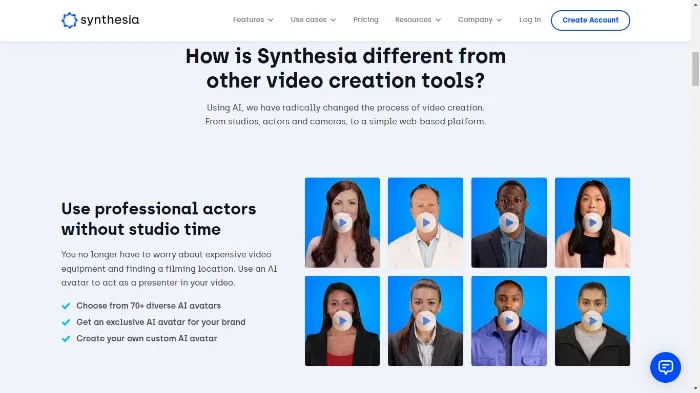
Task: Click checkmark beside 'Create your own custom AI avatar'
Action: point(66,339)
